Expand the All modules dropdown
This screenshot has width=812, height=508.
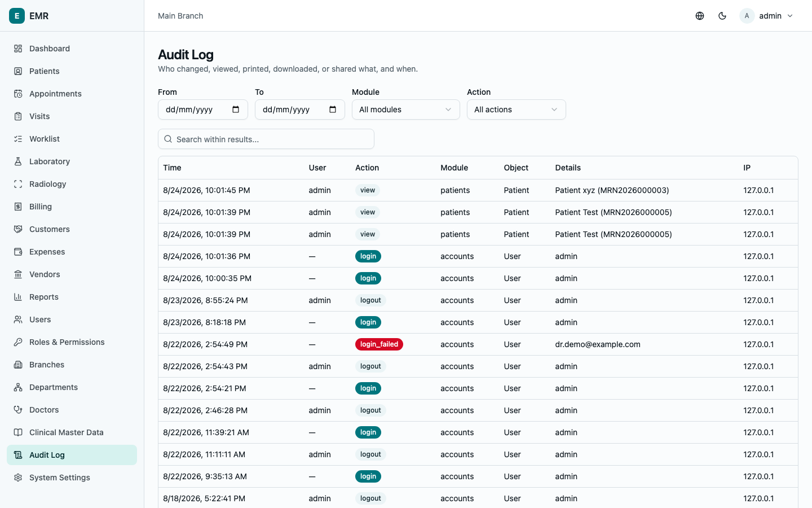406,110
